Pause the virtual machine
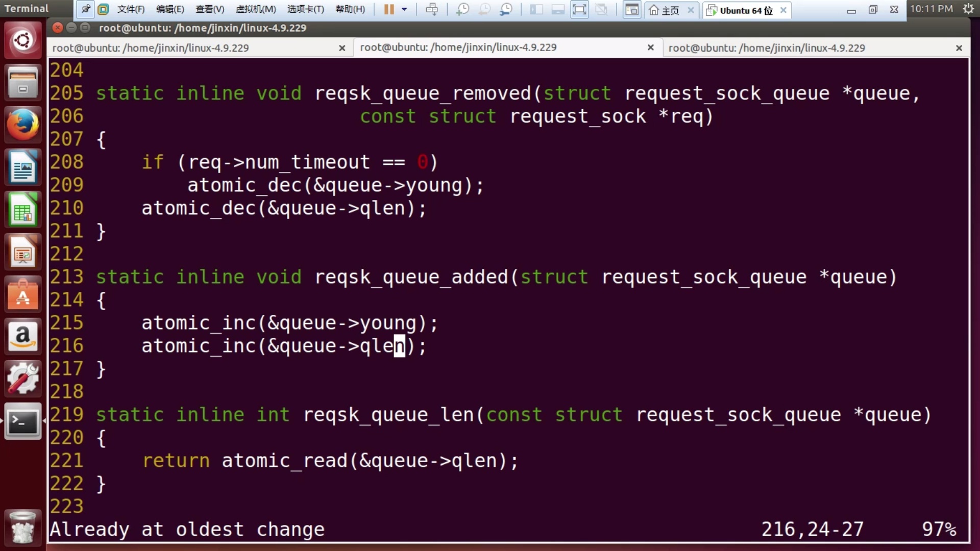This screenshot has width=980, height=551. (x=389, y=9)
